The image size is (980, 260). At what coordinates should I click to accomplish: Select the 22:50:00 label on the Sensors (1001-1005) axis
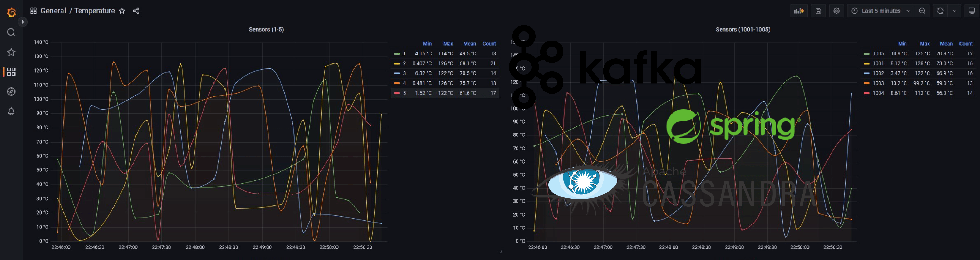click(x=800, y=247)
